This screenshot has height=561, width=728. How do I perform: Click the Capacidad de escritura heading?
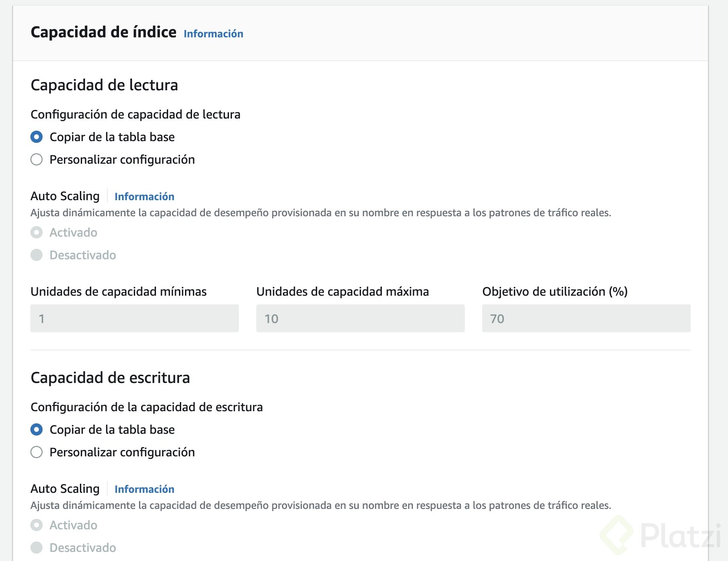(x=110, y=378)
